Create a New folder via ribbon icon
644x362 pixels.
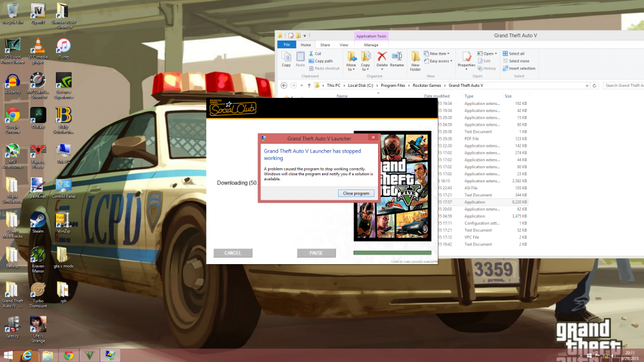(x=415, y=61)
